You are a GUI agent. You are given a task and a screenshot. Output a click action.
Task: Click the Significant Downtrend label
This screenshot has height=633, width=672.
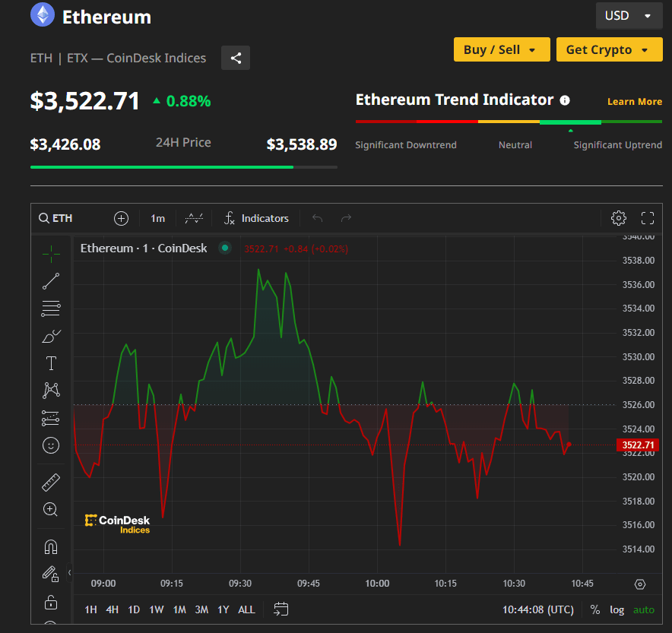tap(406, 144)
